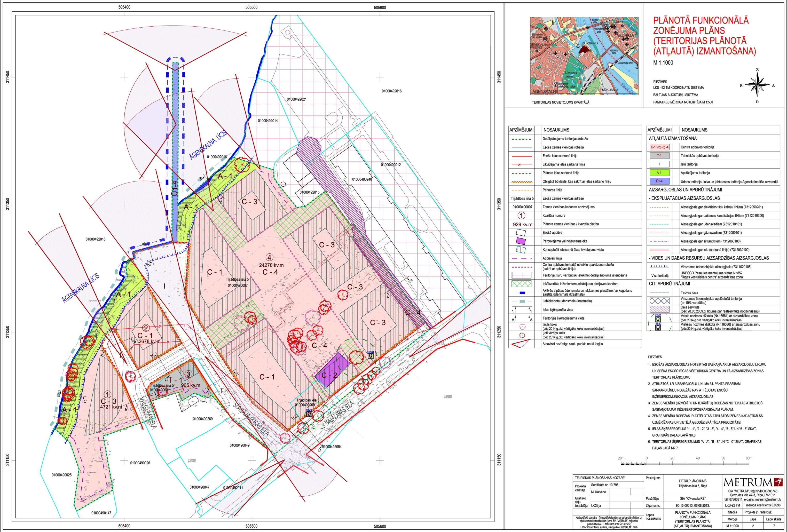Click the circled number 2 quarter marker on map
This screenshot has height=532, width=787.
tap(146, 328)
